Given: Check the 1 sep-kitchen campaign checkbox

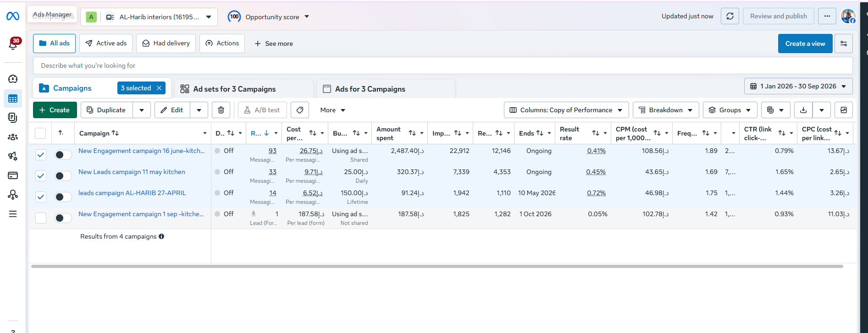Looking at the screenshot, I should click(41, 218).
